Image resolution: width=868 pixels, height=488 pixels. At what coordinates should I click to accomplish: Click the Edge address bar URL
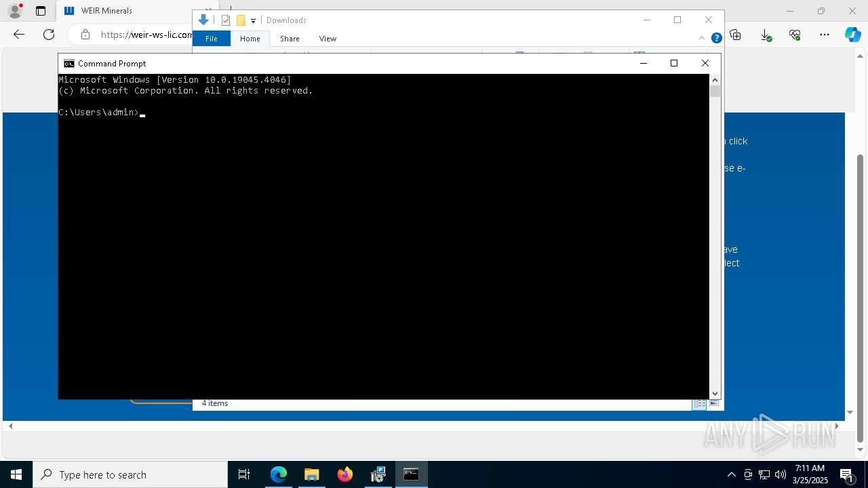click(146, 35)
